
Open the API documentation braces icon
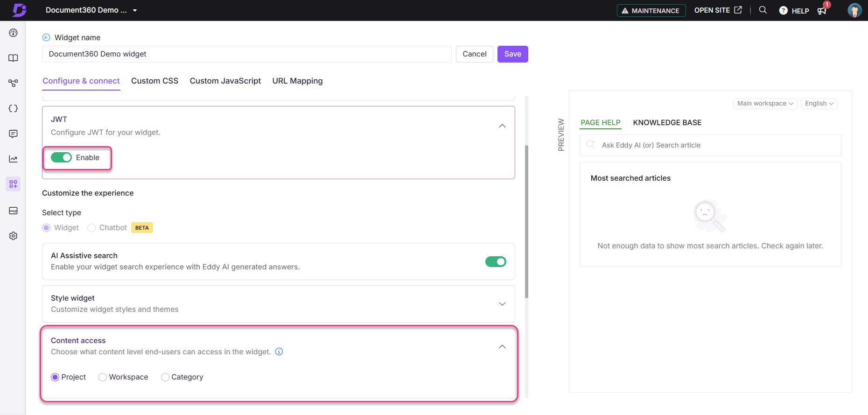pos(13,108)
